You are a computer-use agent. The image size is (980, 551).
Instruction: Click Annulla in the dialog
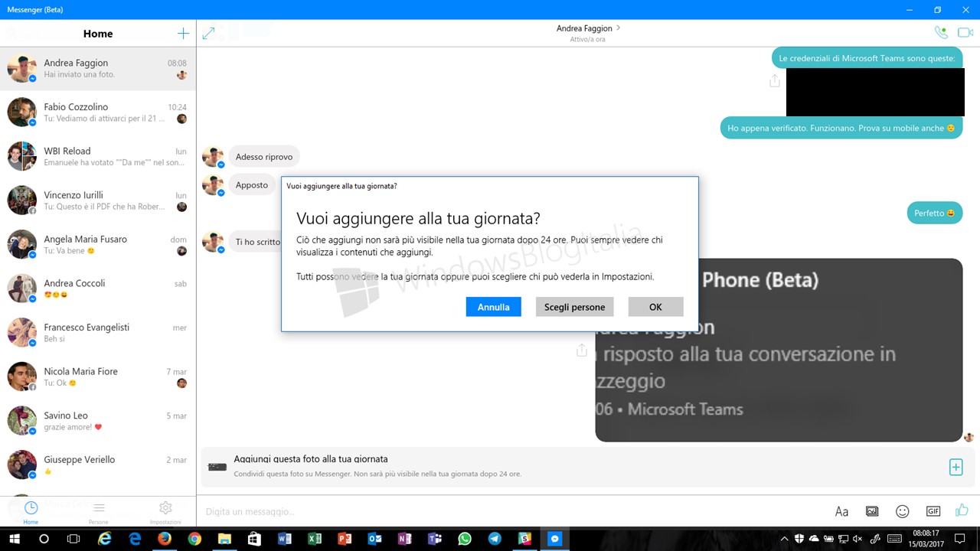493,307
